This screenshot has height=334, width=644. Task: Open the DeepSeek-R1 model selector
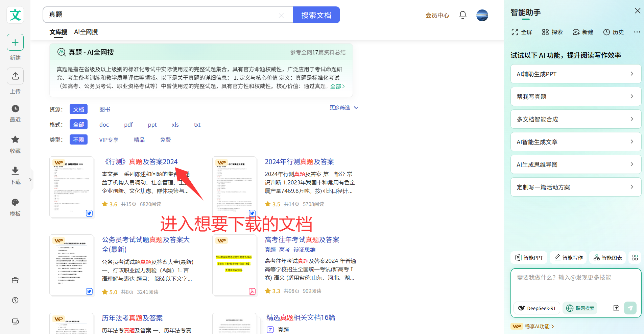click(x=537, y=308)
